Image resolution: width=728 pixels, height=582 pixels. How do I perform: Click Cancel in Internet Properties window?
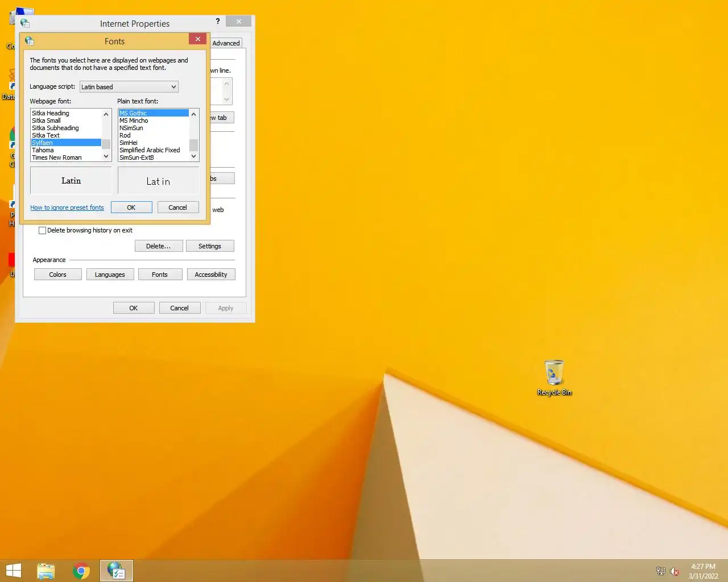tap(180, 308)
